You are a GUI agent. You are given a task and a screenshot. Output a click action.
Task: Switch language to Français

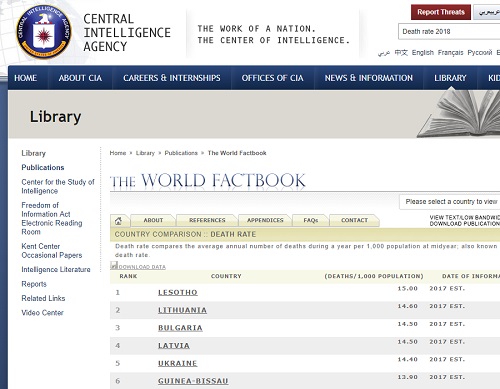pyautogui.click(x=450, y=53)
